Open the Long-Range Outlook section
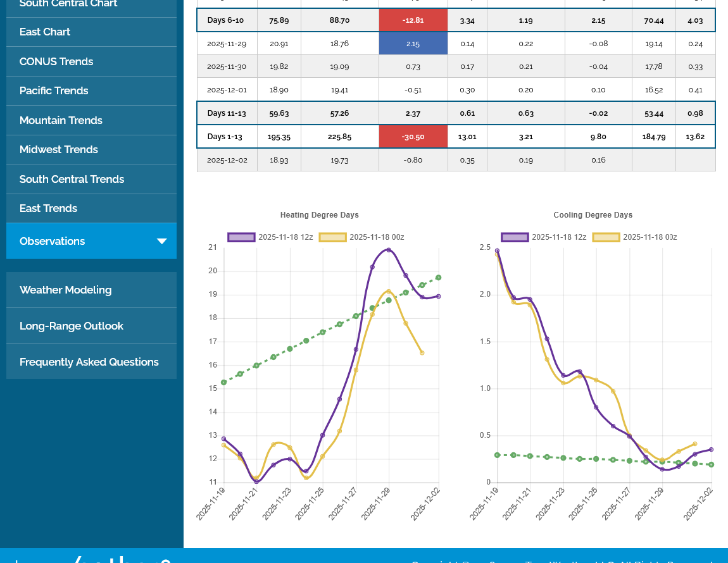The width and height of the screenshot is (728, 563). click(72, 326)
